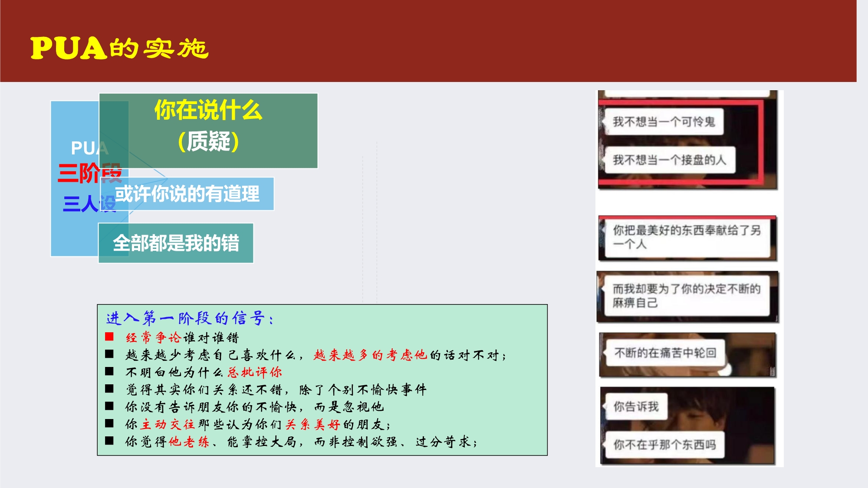Screen dimensions: 868x488
Task: Select the image '而我却要为了你的决定不断的麻痹自己'
Action: [687, 297]
